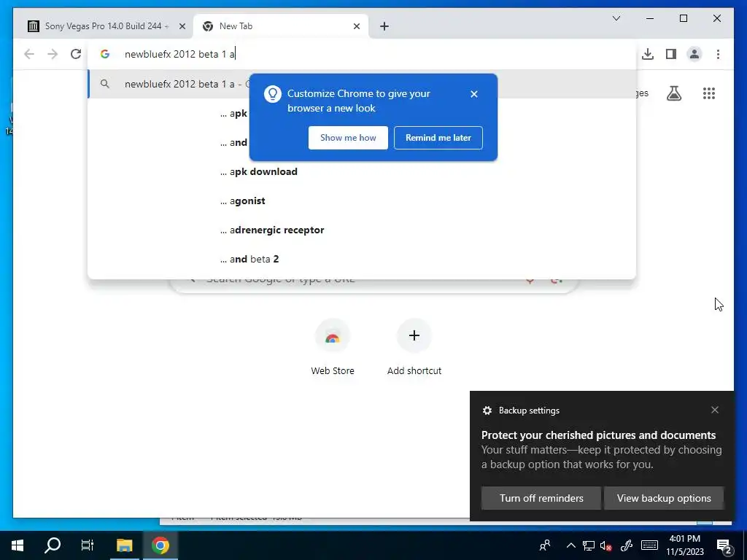Open the Chrome profile avatar
The image size is (747, 560).
click(694, 54)
